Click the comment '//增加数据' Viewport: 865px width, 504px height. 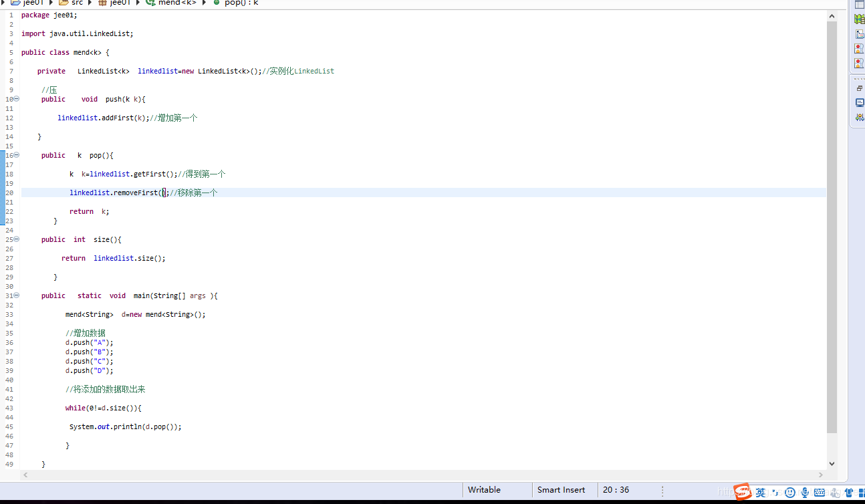point(86,333)
